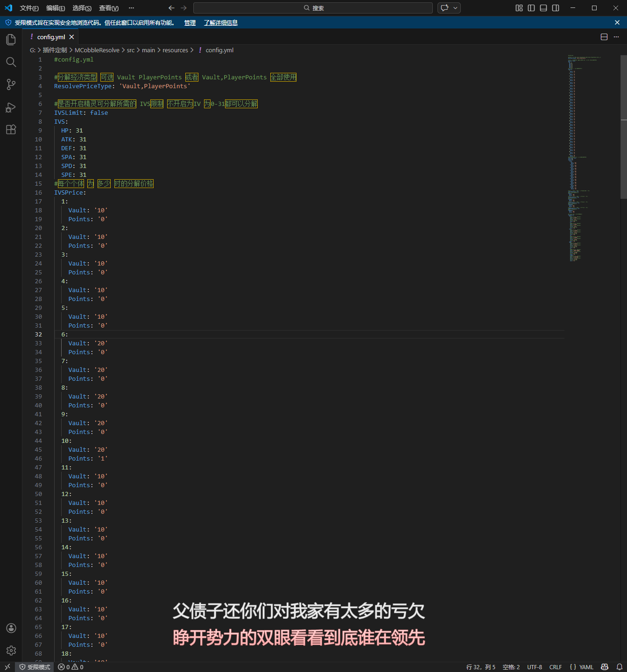Open the Explorer view in activity bar
This screenshot has height=672, width=627.
[11, 40]
